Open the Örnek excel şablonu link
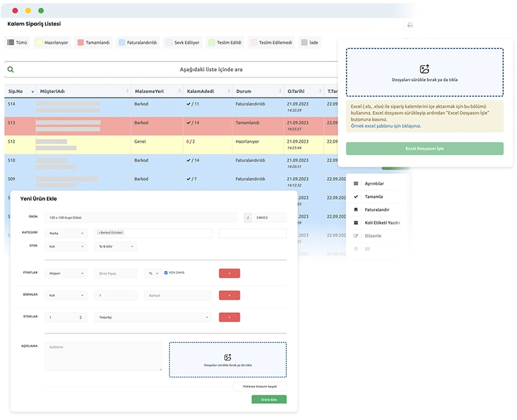517x420 pixels. [386, 126]
